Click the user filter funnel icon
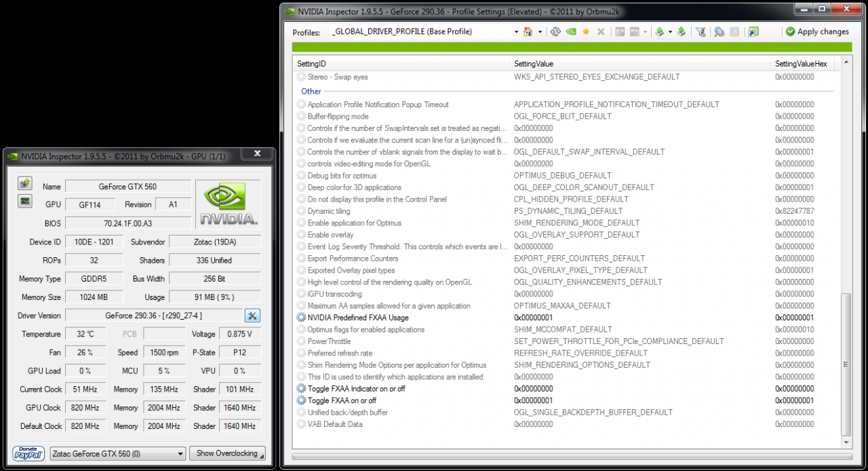 (x=701, y=32)
